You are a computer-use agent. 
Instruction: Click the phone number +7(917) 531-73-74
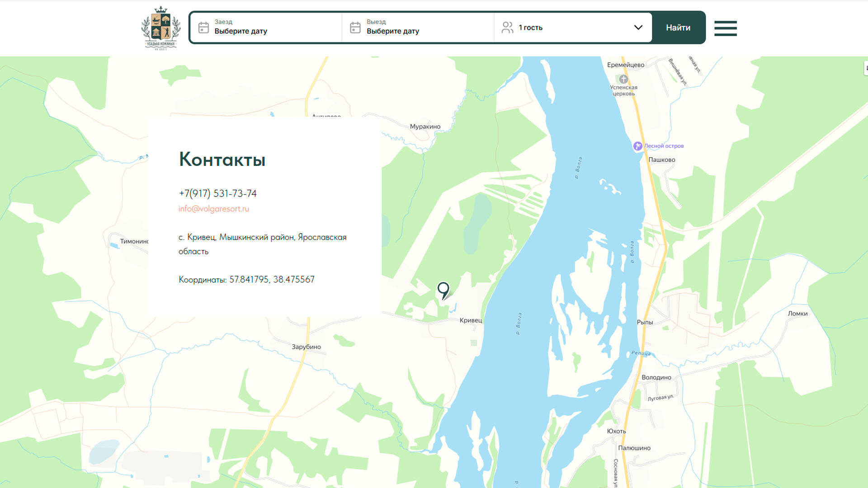pyautogui.click(x=217, y=193)
